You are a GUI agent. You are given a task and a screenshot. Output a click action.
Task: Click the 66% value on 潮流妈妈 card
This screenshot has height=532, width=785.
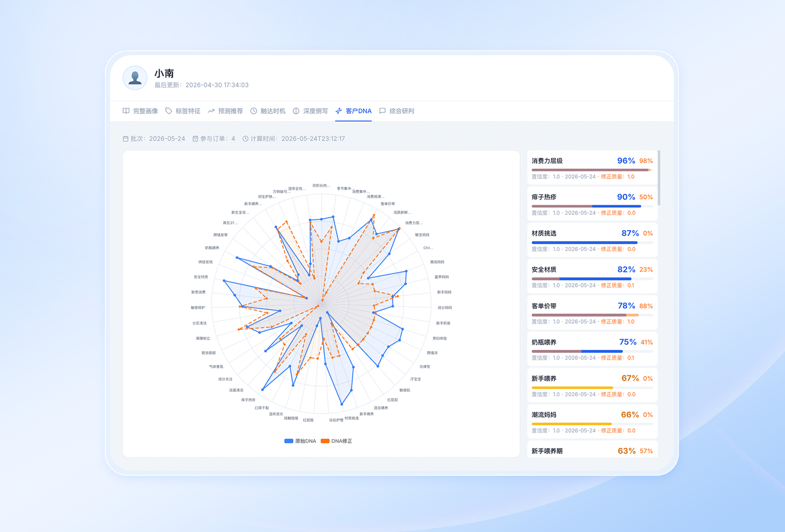630,415
